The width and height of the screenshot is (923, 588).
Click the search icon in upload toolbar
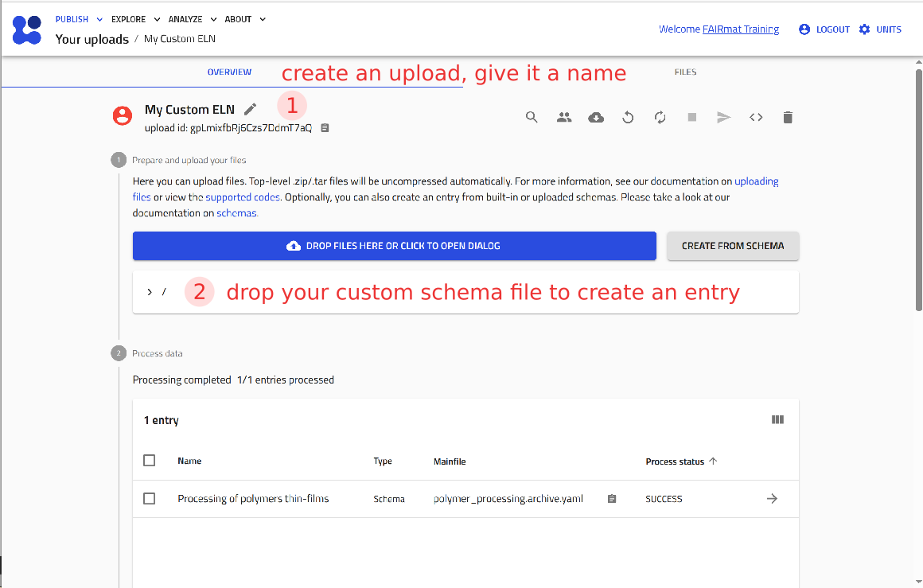(532, 118)
